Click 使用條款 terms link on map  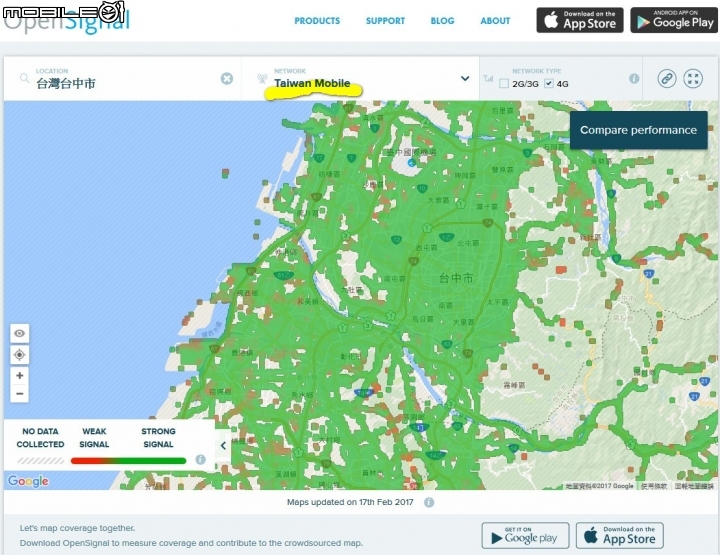click(x=654, y=486)
